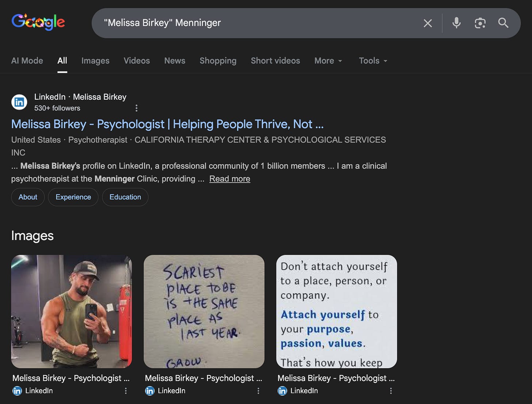Open the Melissa Birkey - Psychologist result title
Screen dimensions: 532x404
(167, 124)
